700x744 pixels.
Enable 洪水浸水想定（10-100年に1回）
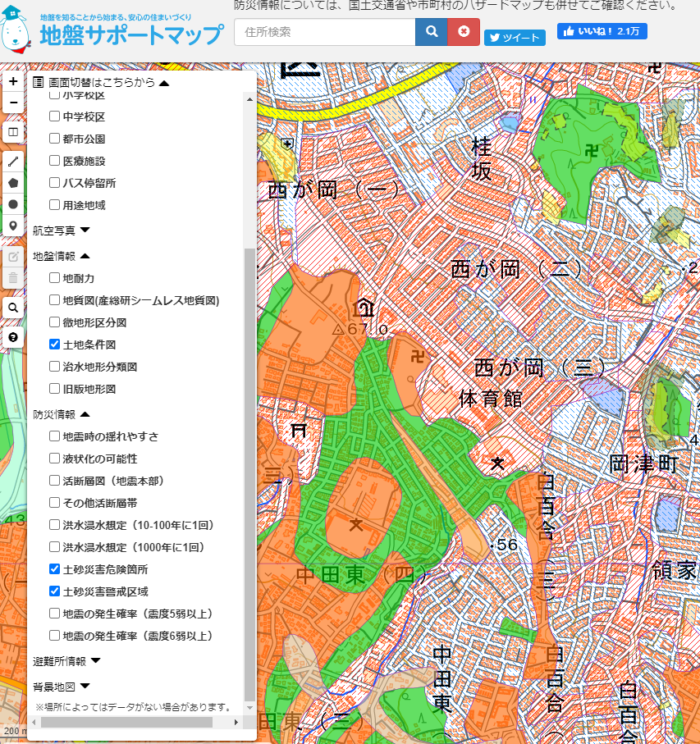click(55, 525)
